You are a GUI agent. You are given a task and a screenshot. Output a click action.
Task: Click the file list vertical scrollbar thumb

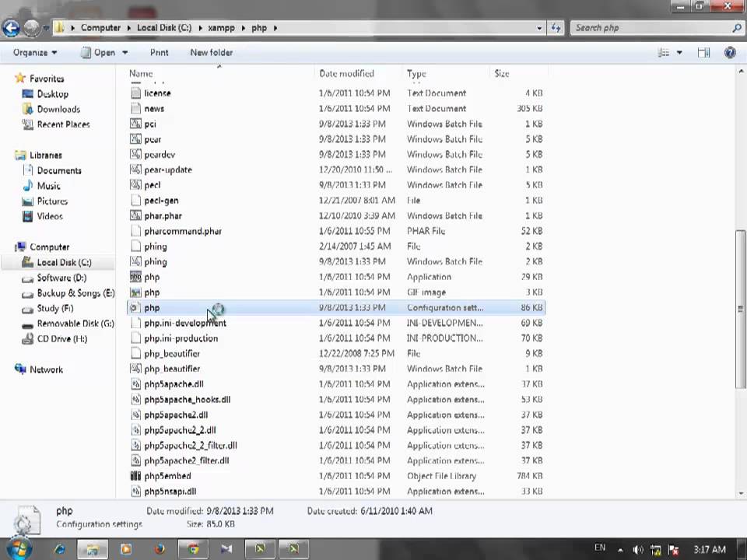click(740, 309)
